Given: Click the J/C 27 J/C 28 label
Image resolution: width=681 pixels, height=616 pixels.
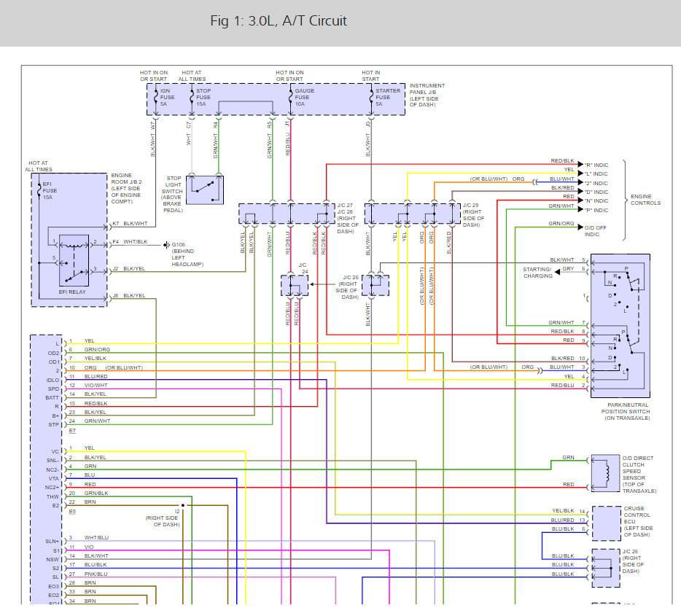Looking at the screenshot, I should tap(348, 219).
